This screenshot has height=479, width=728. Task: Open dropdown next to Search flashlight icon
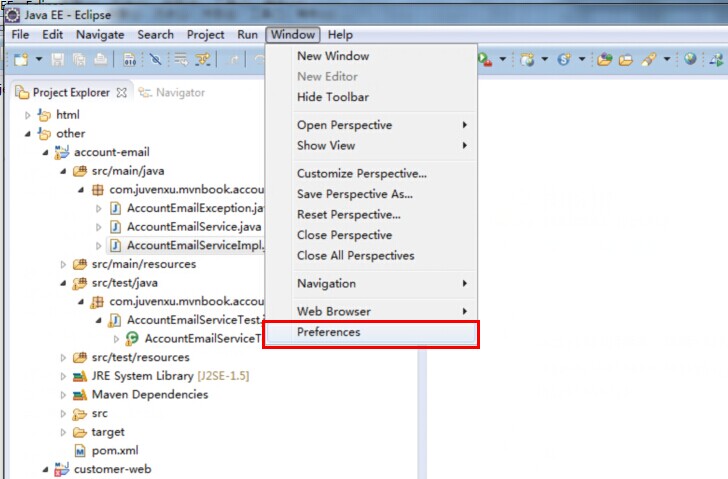pos(667,59)
